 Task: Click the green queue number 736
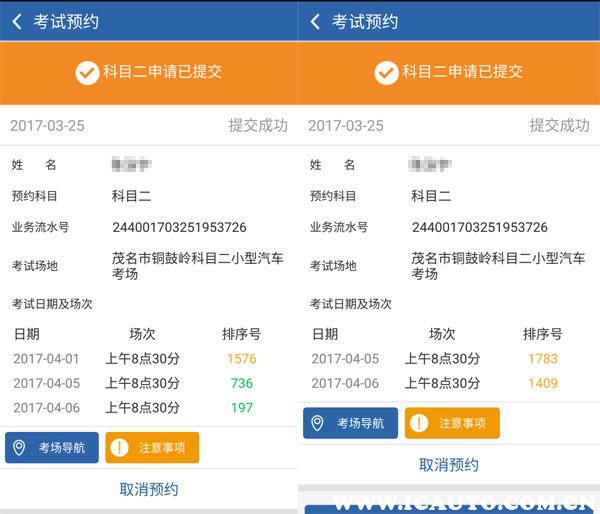241,383
